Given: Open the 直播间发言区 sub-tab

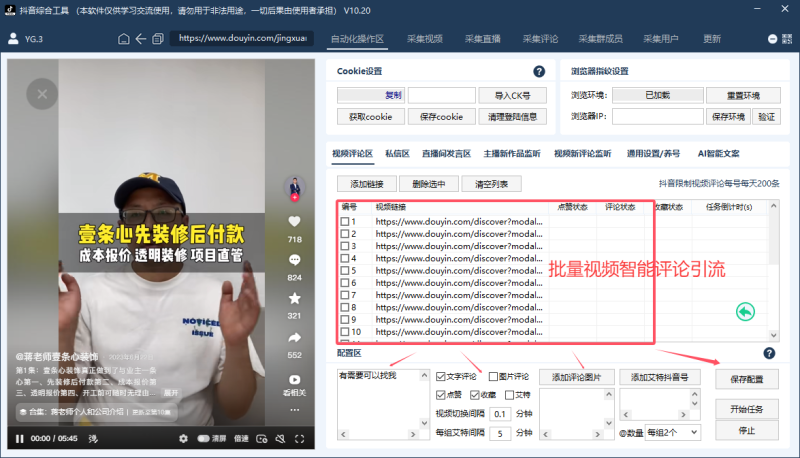Looking at the screenshot, I should [x=446, y=154].
